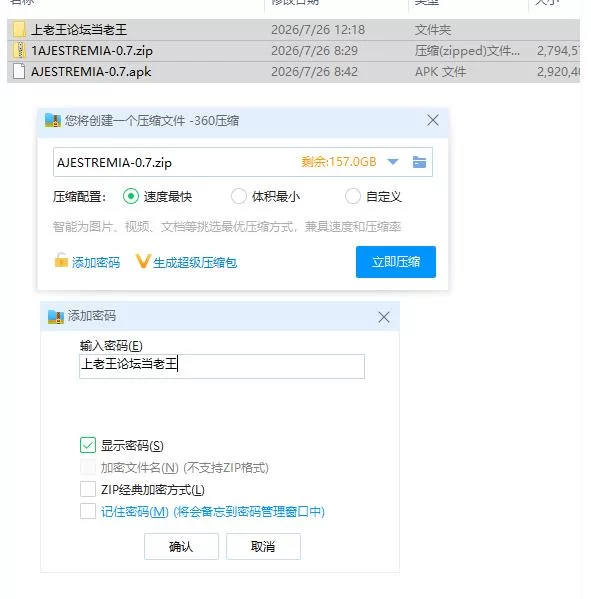
Task: Click the remaining space text 剩余:157.0GB
Action: point(338,162)
